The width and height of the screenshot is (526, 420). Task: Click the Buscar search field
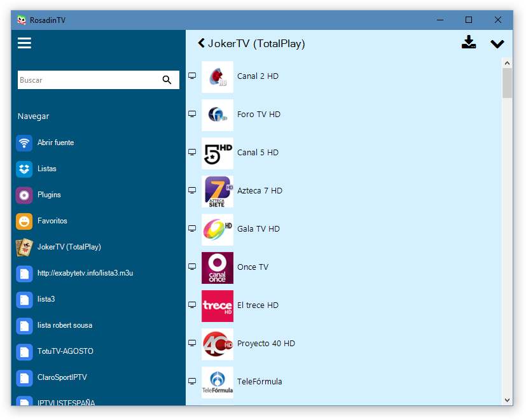point(99,80)
